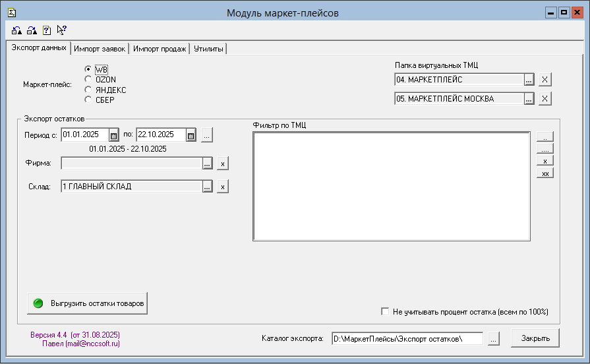Clear the Фирма field with x button
Screen dimensions: 590x364
(223, 164)
